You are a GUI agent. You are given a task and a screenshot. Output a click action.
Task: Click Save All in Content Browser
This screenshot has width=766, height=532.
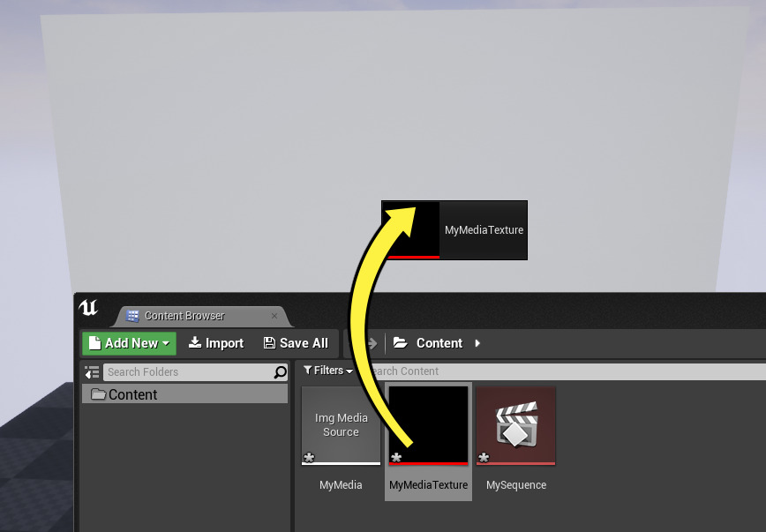click(x=296, y=343)
